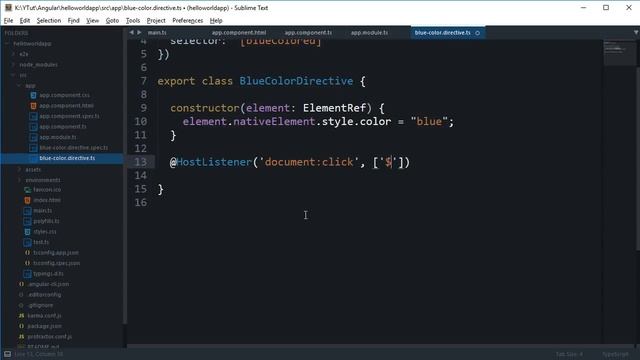Collapse the app folder
640x360 pixels.
coord(19,86)
